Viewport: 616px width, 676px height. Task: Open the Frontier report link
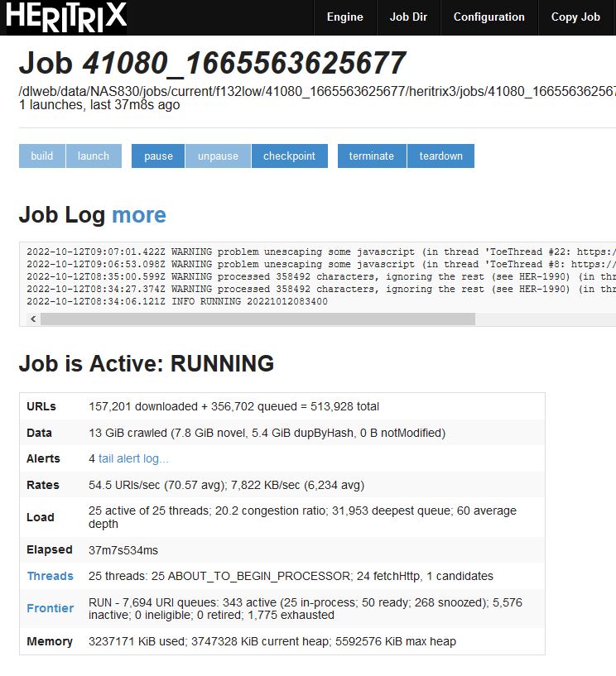pyautogui.click(x=50, y=608)
